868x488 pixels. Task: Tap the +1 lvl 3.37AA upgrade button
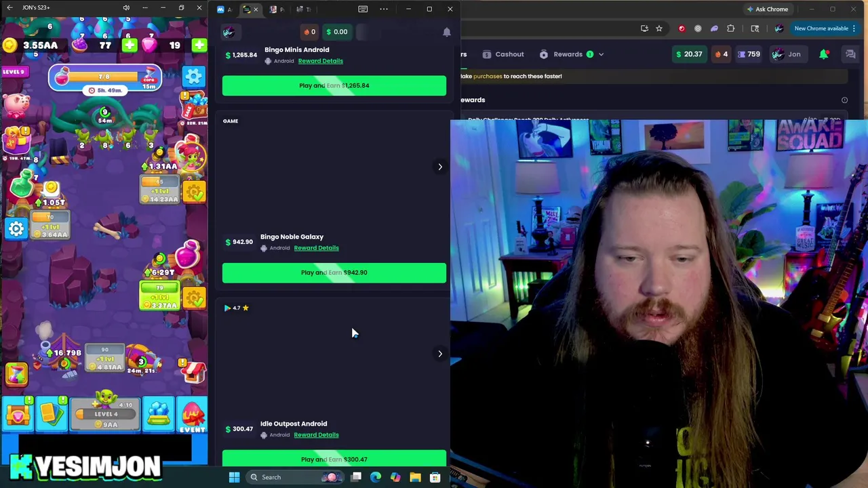pos(159,296)
